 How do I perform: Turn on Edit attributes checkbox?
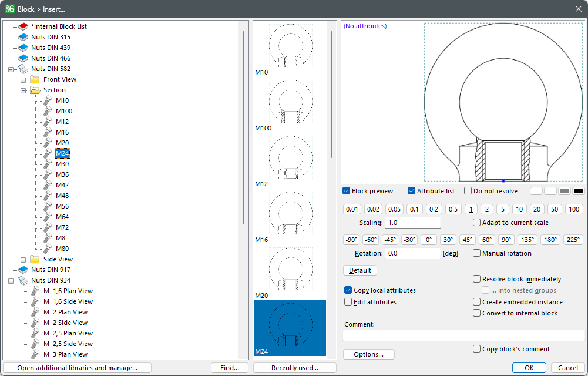point(348,302)
